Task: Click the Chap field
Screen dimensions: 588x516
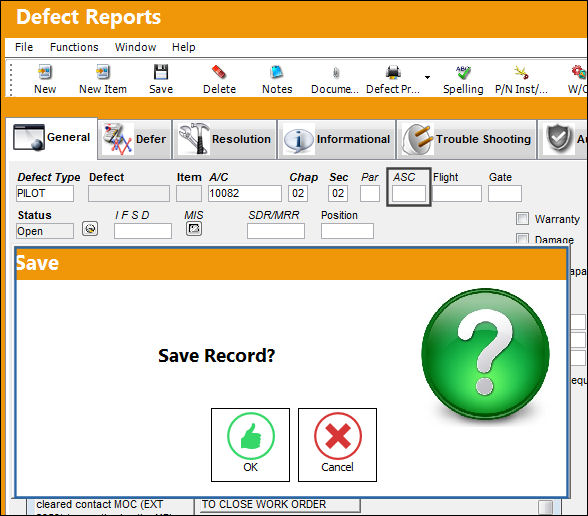Action: [x=298, y=194]
